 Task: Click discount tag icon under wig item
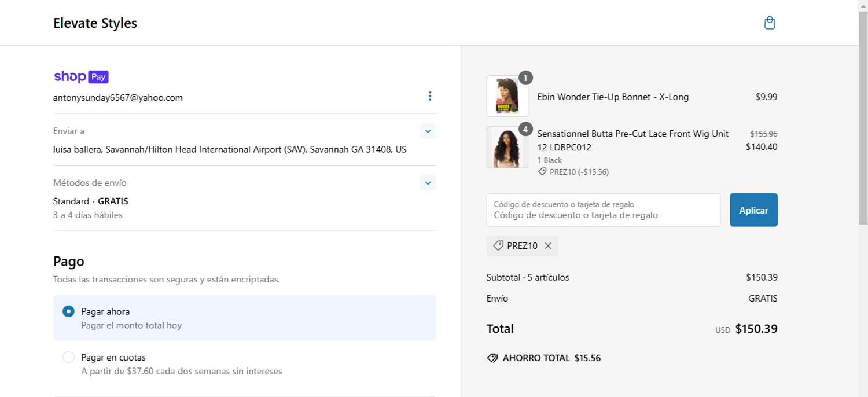(542, 172)
